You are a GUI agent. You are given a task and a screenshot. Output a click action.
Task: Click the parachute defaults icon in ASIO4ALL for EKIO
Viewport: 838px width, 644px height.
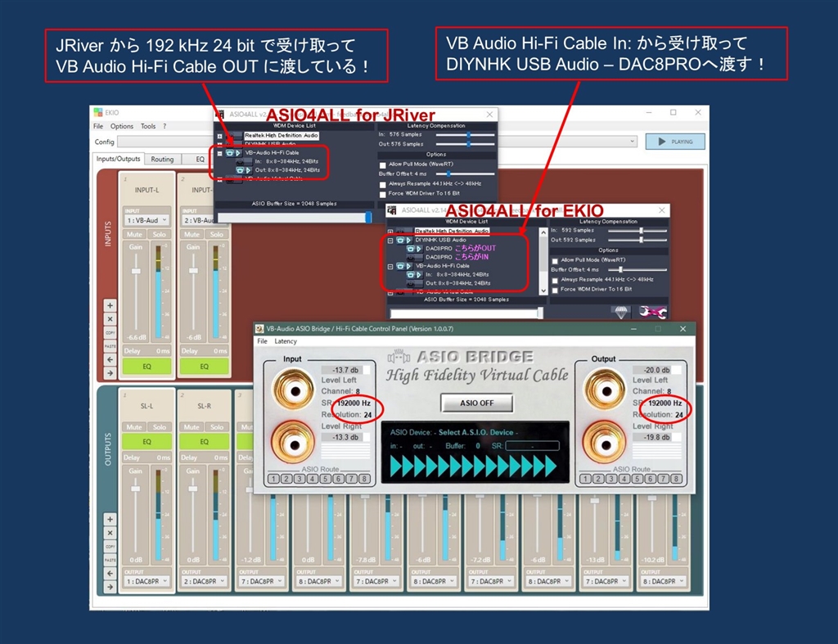click(620, 312)
